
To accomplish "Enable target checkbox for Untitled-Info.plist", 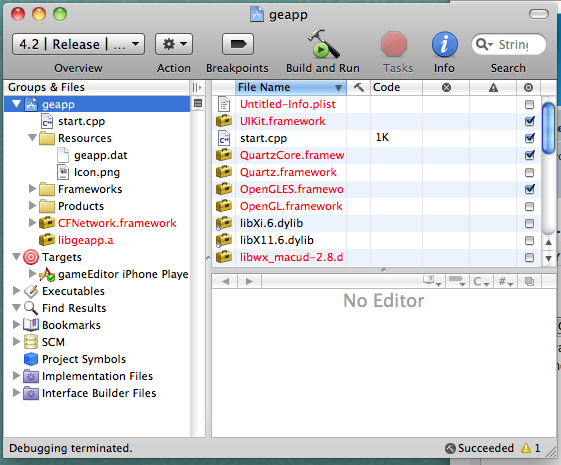I will [529, 104].
